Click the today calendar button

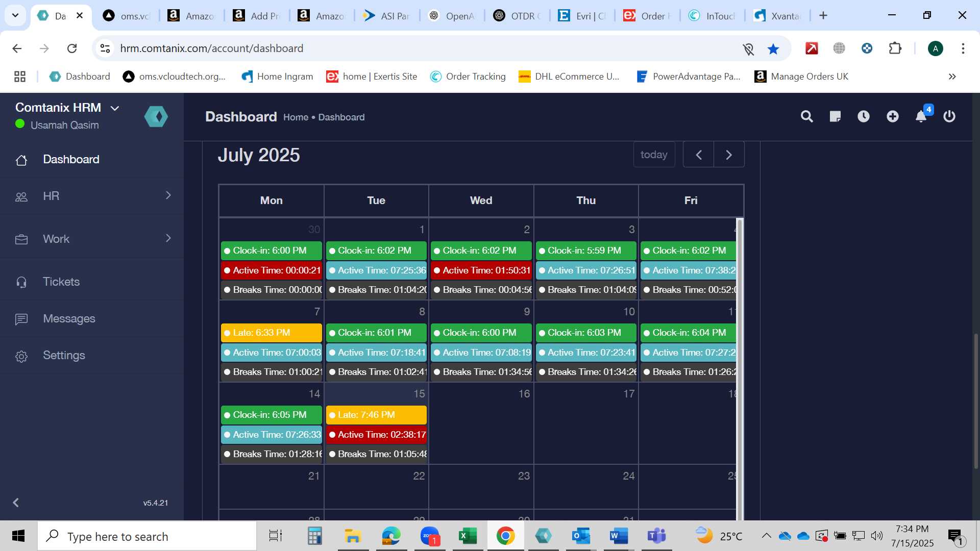[x=654, y=155]
